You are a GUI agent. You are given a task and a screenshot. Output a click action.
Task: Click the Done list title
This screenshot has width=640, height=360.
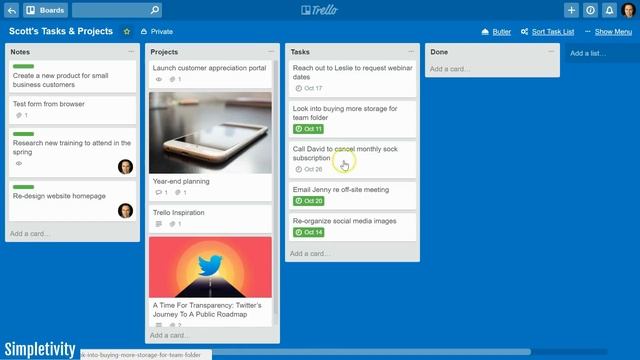tap(439, 52)
